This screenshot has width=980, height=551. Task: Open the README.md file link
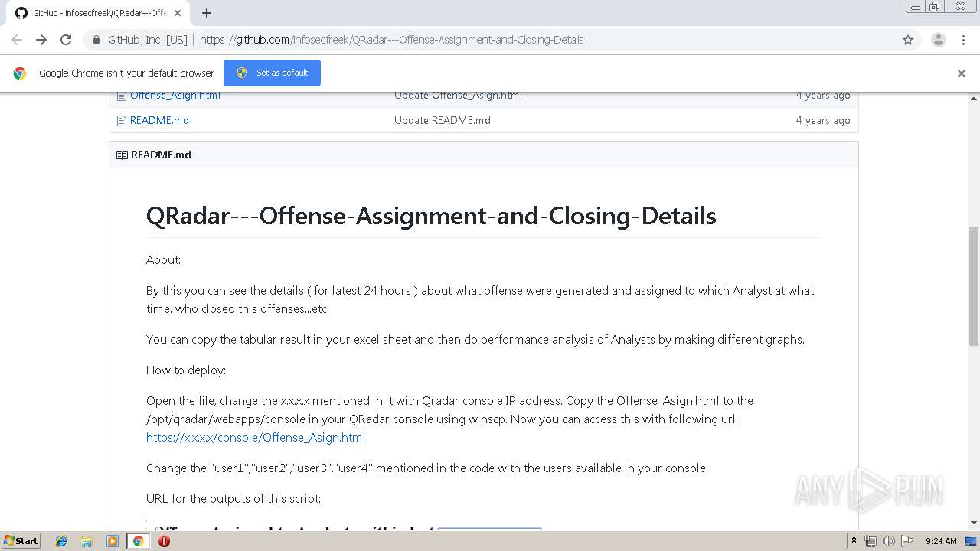[x=159, y=120]
